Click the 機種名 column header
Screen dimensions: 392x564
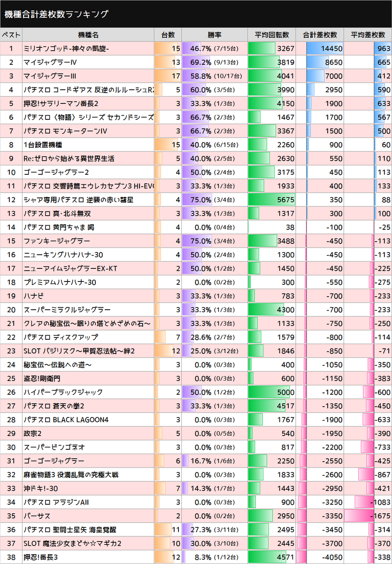88,35
